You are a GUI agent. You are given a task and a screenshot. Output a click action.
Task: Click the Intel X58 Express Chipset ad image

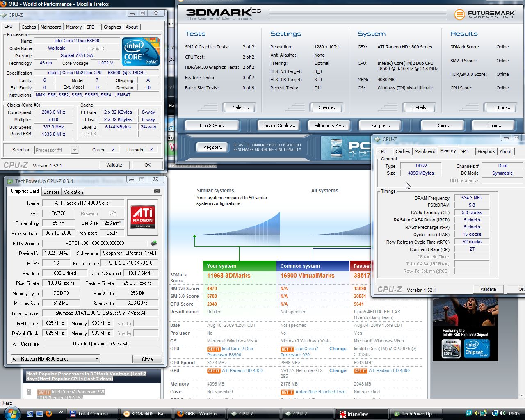(465, 329)
